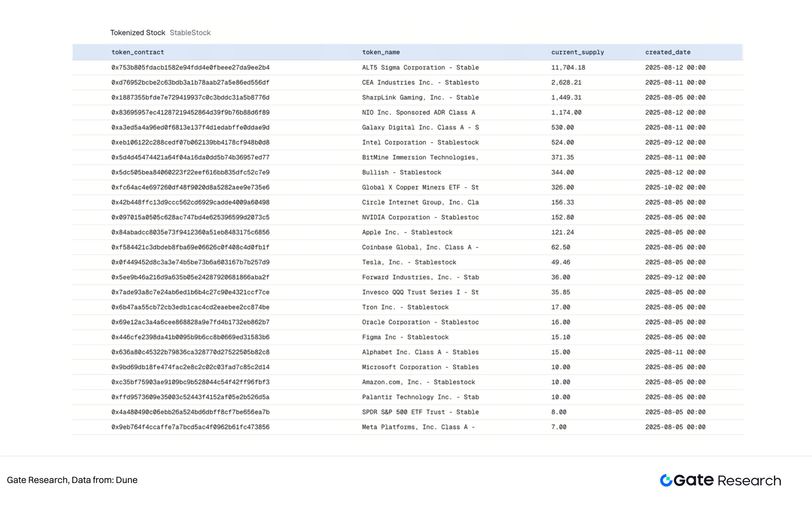Select the Bullish Stablestock contract address

point(190,173)
